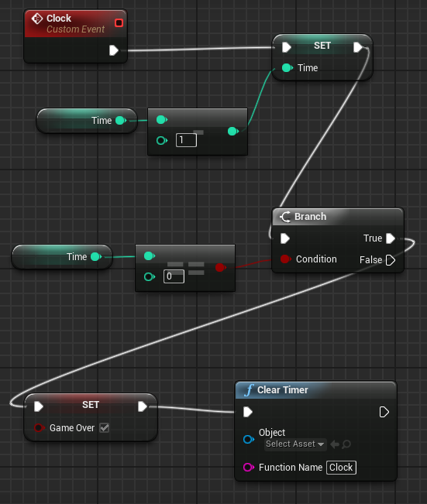Click the Branch node exec input pin
Image resolution: width=427 pixels, height=504 pixels.
pyautogui.click(x=285, y=238)
